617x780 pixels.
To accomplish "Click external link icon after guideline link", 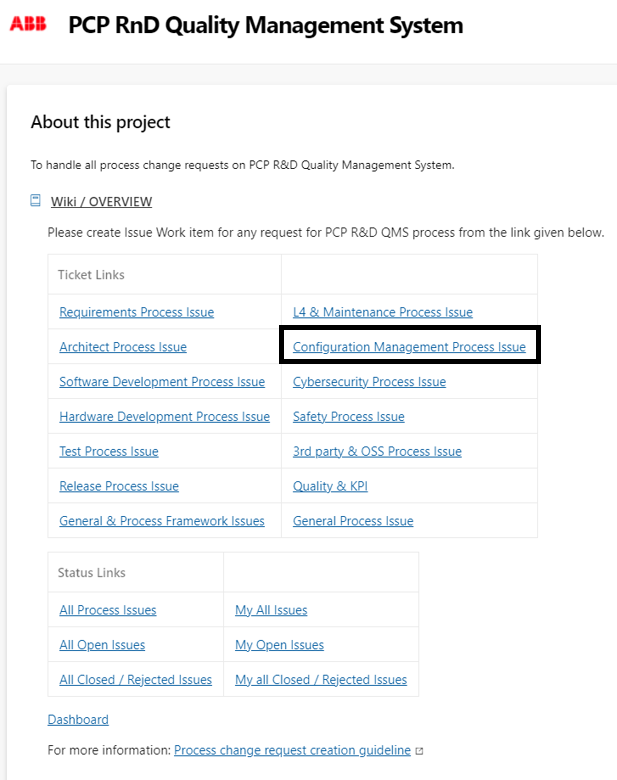I will [419, 751].
